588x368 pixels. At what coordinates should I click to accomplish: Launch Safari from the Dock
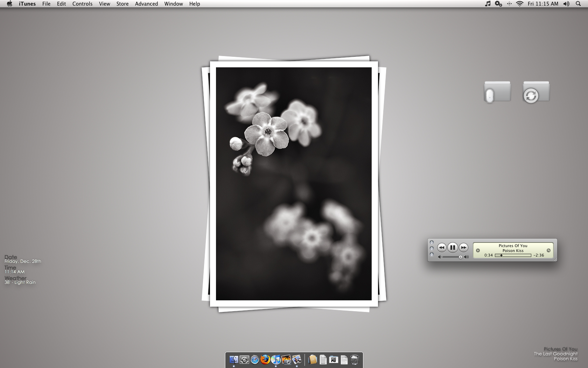pyautogui.click(x=255, y=360)
